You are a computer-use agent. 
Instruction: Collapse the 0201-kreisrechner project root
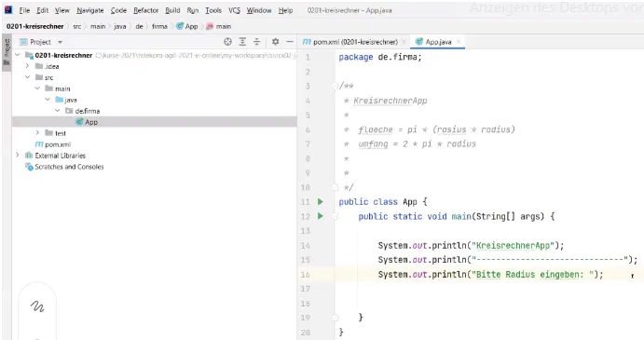pyautogui.click(x=18, y=55)
